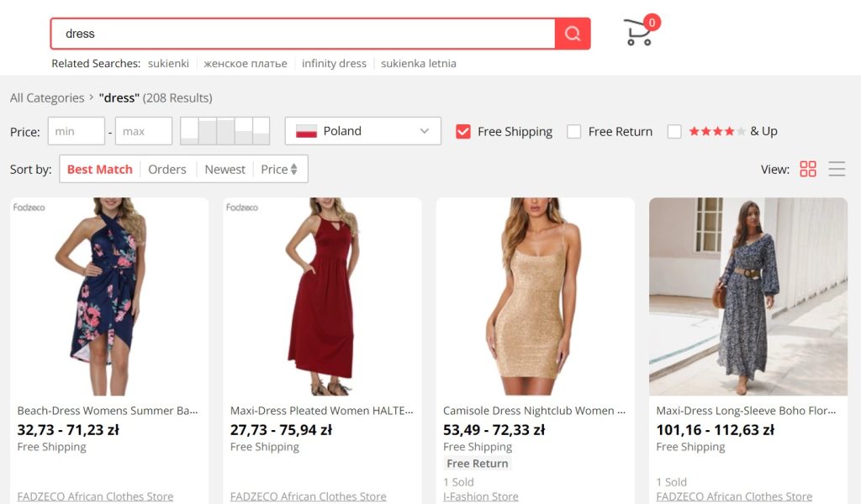Enable the Free Return checkbox

pyautogui.click(x=573, y=131)
